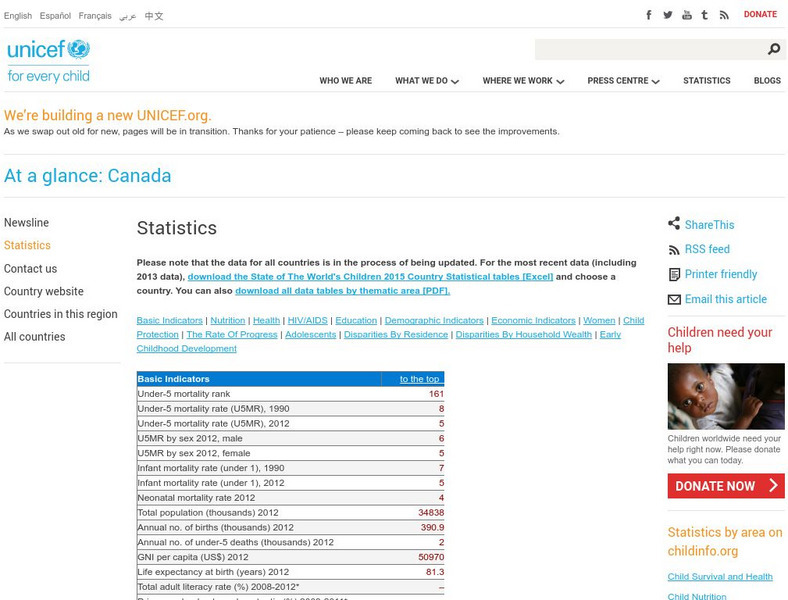This screenshot has width=788, height=600.
Task: Click 'to the top' link in table header
Action: tap(419, 379)
